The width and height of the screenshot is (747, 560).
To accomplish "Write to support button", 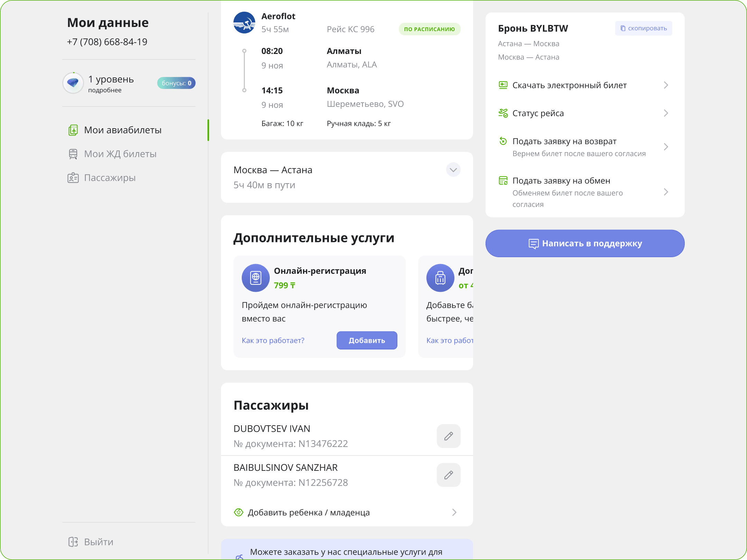I will click(585, 243).
